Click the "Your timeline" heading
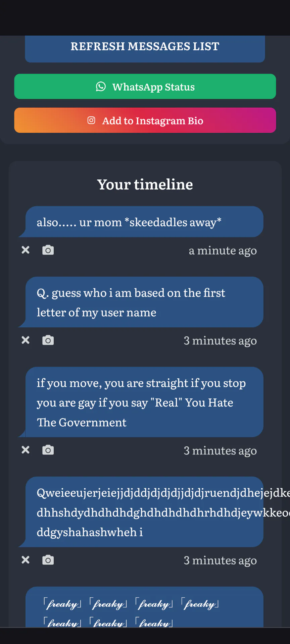 145,184
